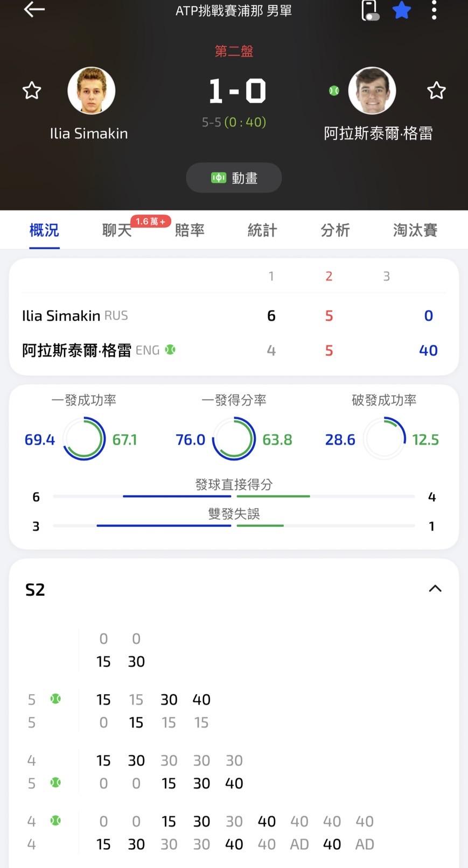Viewport: 468px width, 868px height.
Task: Switch to the 統計 statistics tab
Action: point(262,230)
